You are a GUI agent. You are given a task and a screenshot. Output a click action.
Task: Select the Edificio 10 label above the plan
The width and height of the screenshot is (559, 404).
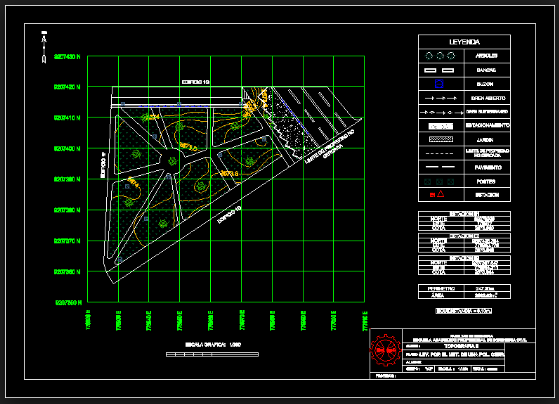pyautogui.click(x=195, y=82)
